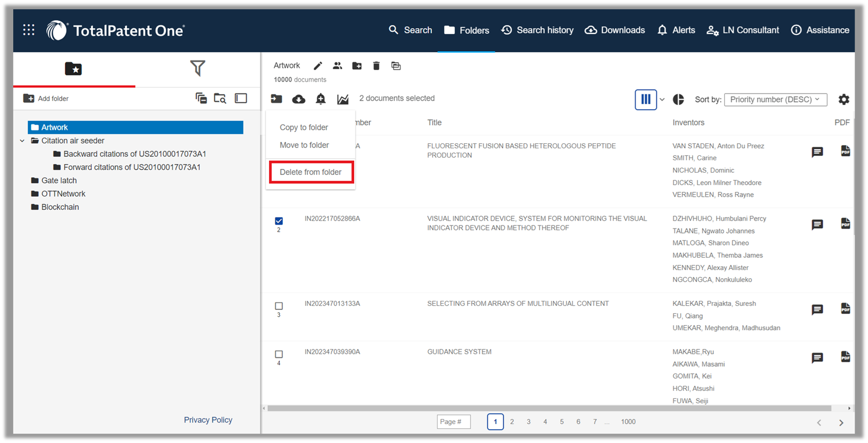This screenshot has width=868, height=443.
Task: Select Move to folder menu option
Action: point(304,145)
